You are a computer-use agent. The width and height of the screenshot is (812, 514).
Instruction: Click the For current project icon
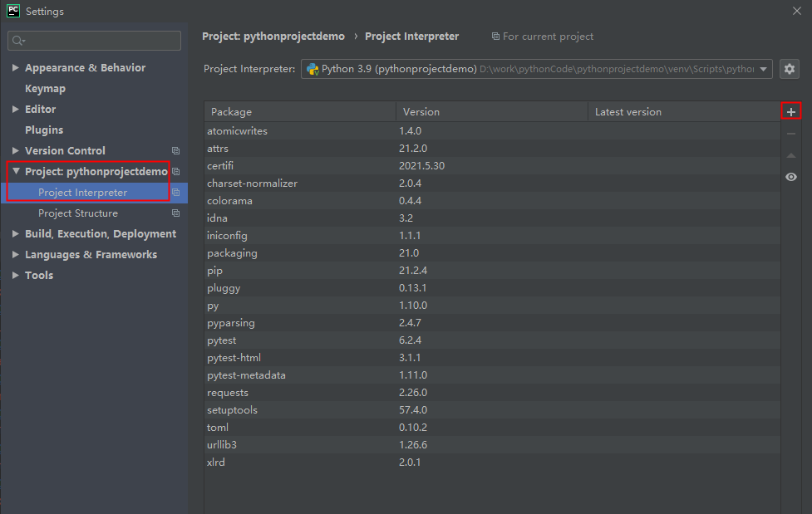(495, 37)
